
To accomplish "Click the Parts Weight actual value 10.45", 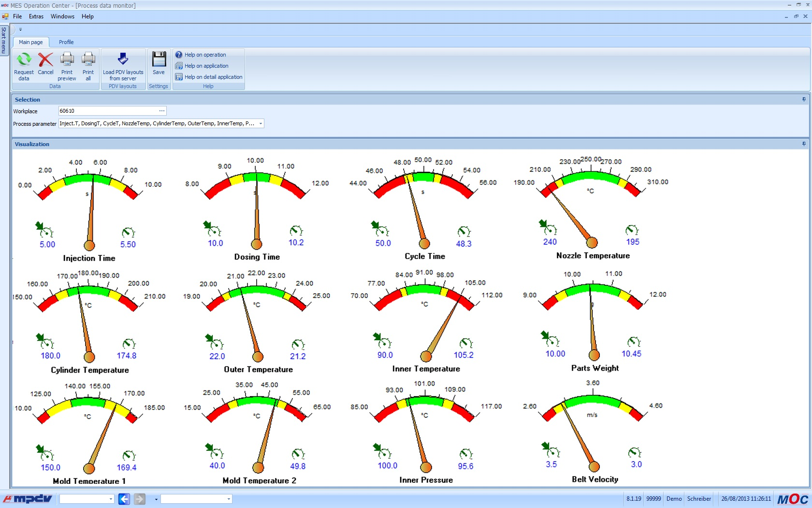I will coord(631,354).
